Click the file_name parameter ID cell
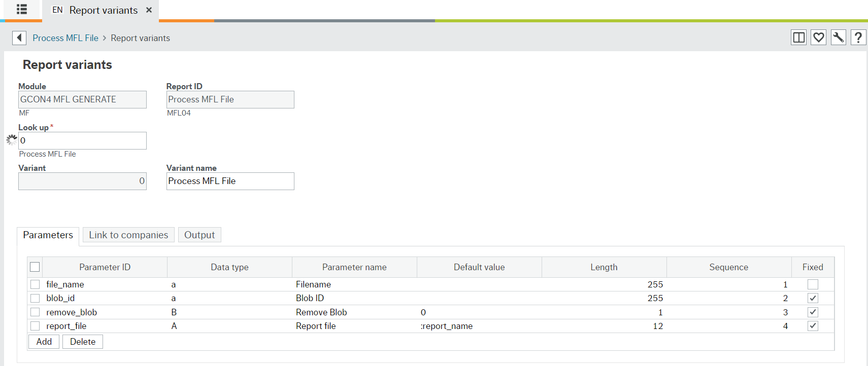 [105, 284]
